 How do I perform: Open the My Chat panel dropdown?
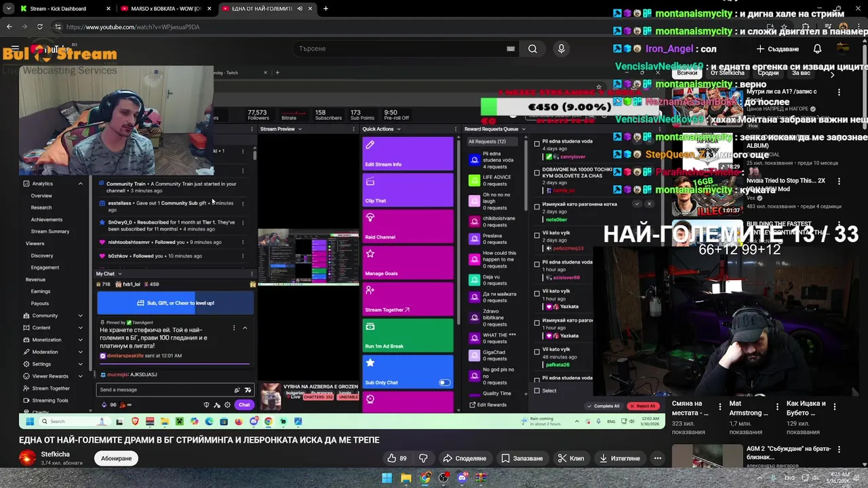(x=120, y=274)
